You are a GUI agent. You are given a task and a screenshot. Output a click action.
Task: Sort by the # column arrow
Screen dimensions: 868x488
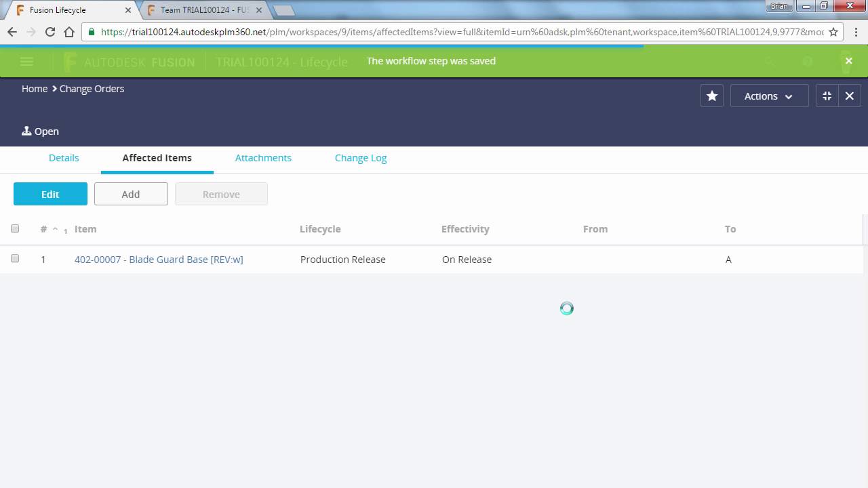tap(56, 229)
